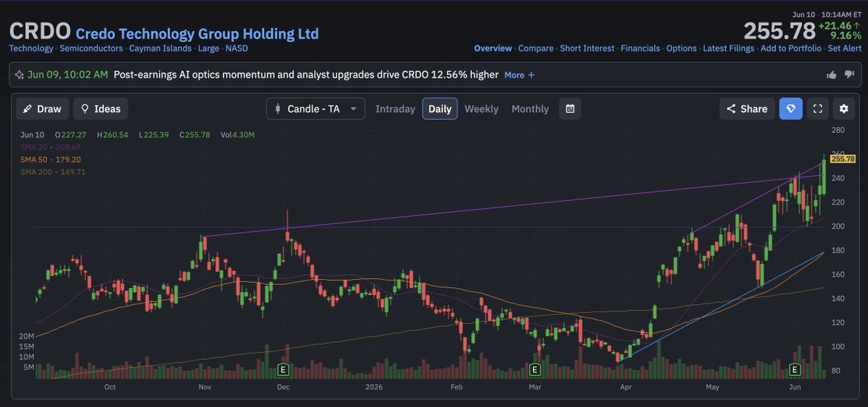Viewport: 868px width, 407px height.
Task: Open the Financials page
Action: pos(640,48)
